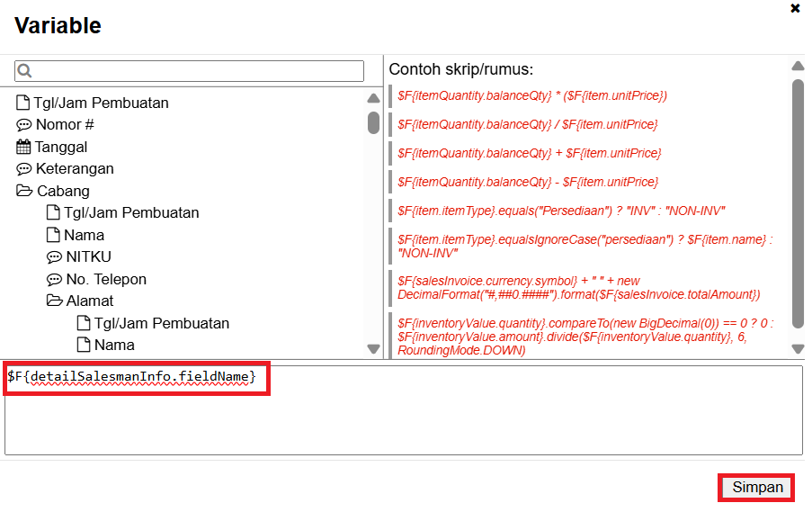Viewport: 812px width, 512px height.
Task: Click the speech bubble icon beside Nomor #
Action: click(x=24, y=125)
